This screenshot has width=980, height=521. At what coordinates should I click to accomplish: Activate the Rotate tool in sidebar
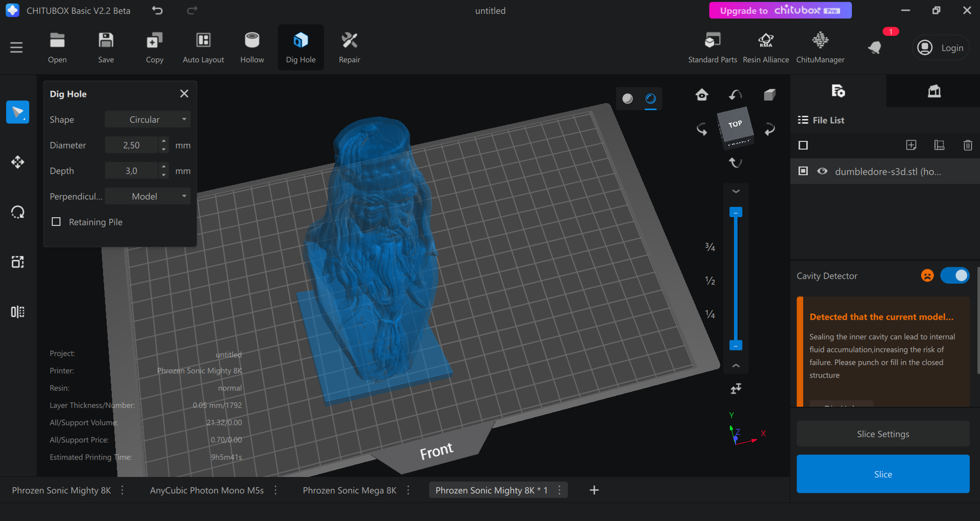click(17, 212)
